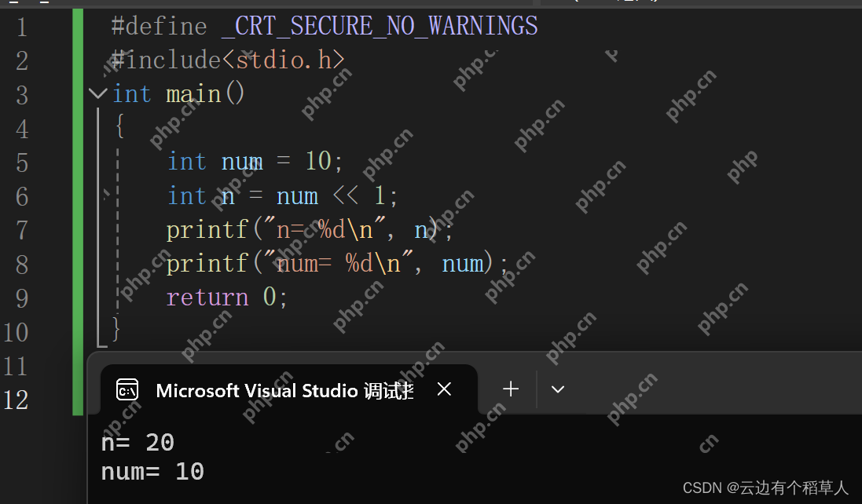Click the "num= 10" console output line

[152, 472]
